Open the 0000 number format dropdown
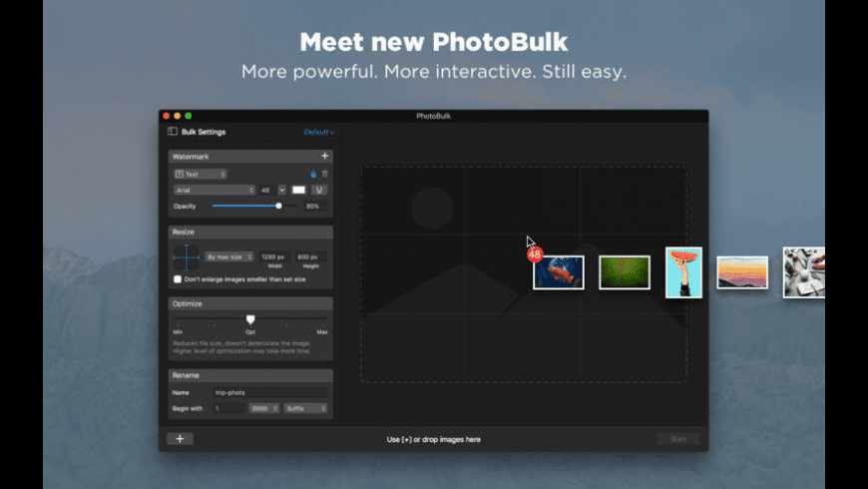 click(x=264, y=409)
